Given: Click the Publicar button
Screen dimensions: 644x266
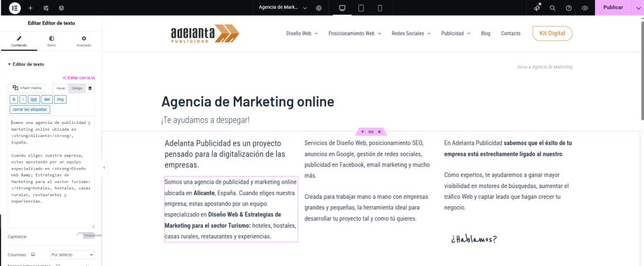Looking at the screenshot, I should tap(613, 8).
